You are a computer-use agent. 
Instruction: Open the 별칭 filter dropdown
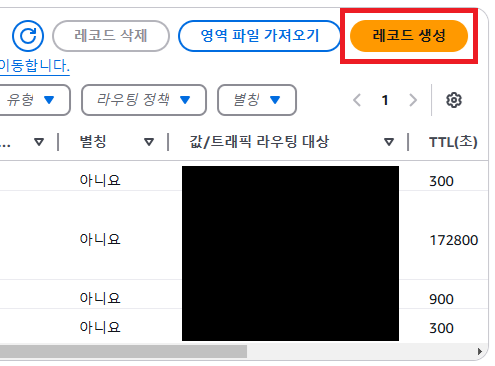257,100
